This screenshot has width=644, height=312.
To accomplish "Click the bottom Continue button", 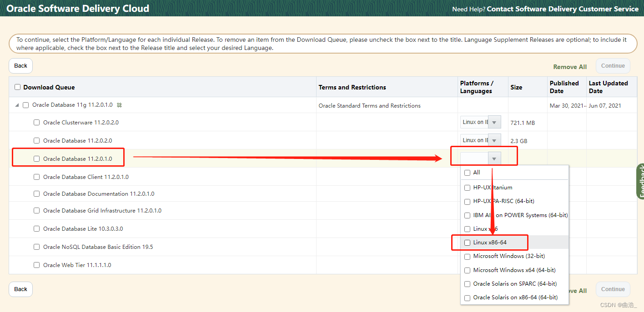I will (613, 289).
